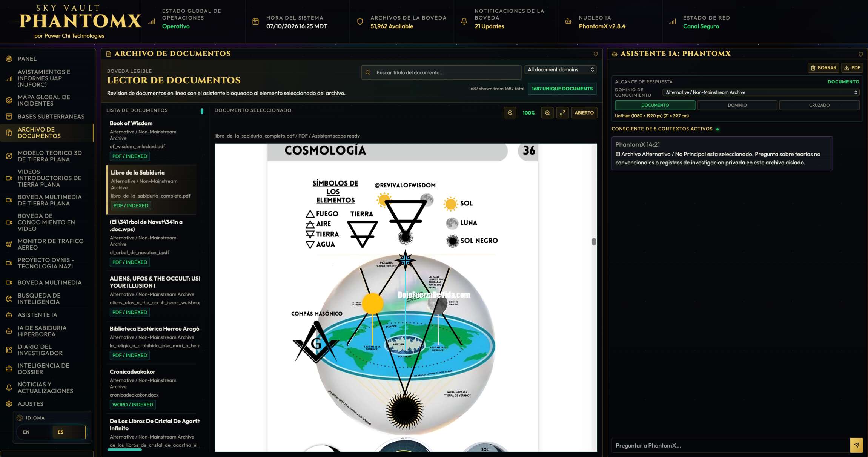Image resolution: width=868 pixels, height=457 pixels.
Task: Select CRUZADO scope tab
Action: click(819, 105)
